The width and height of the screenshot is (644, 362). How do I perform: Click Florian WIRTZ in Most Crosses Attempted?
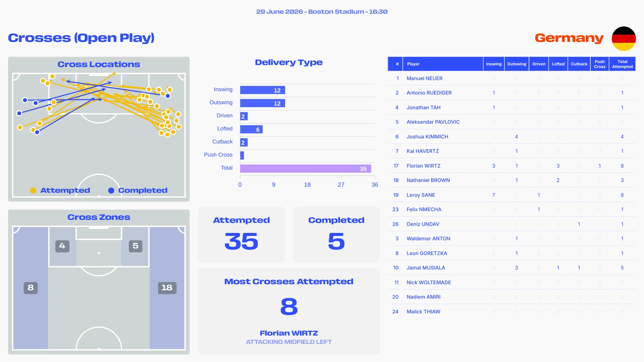point(289,333)
